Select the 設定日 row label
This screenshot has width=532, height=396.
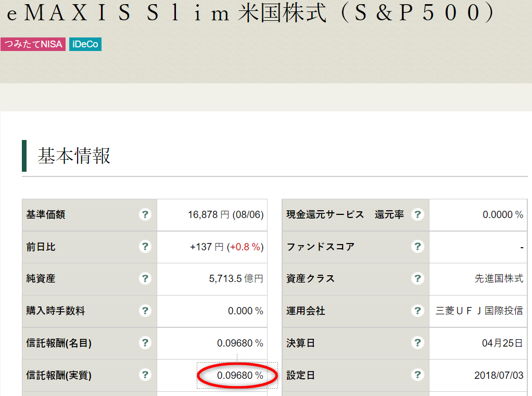point(300,375)
